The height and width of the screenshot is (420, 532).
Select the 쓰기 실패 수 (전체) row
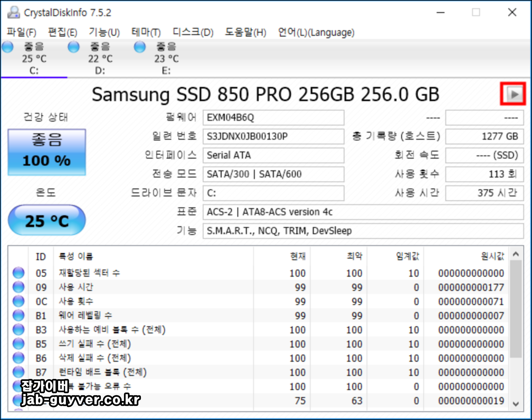pyautogui.click(x=259, y=344)
